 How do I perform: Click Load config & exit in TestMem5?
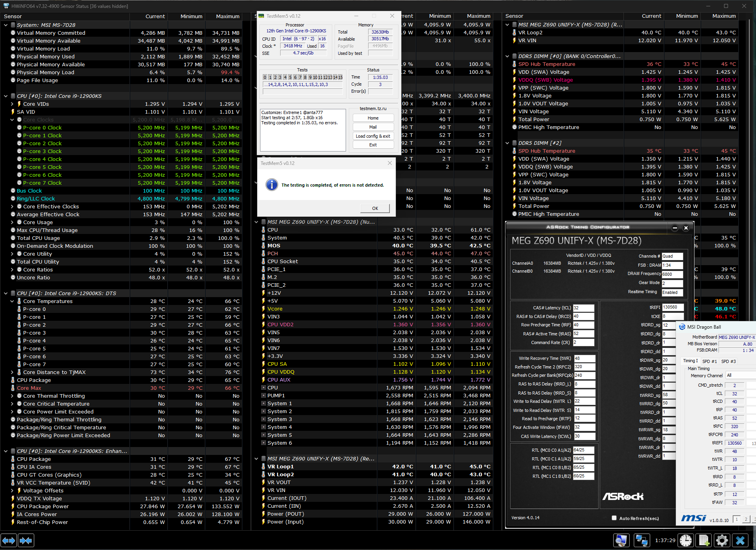pos(373,136)
